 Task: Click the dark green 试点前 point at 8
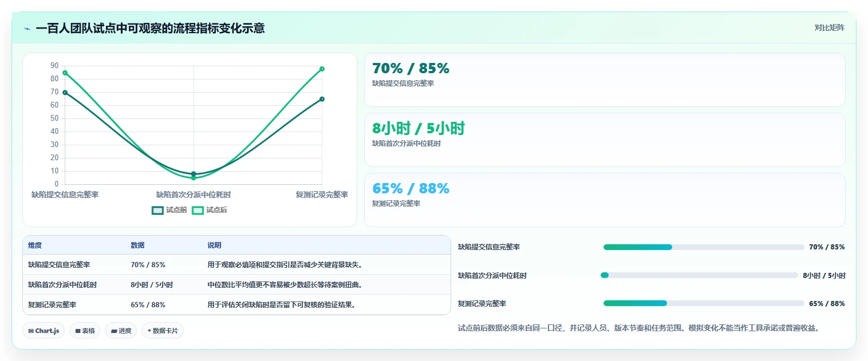194,173
